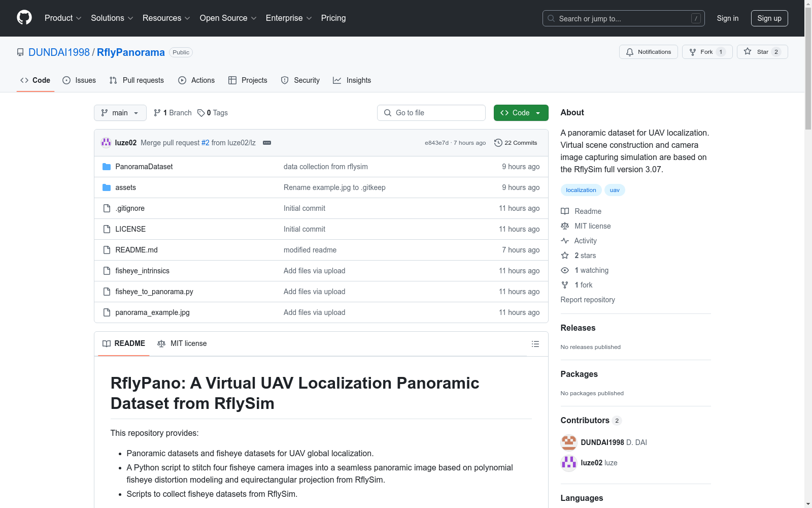The width and height of the screenshot is (812, 508).
Task: Open the Issues tab
Action: (79, 80)
